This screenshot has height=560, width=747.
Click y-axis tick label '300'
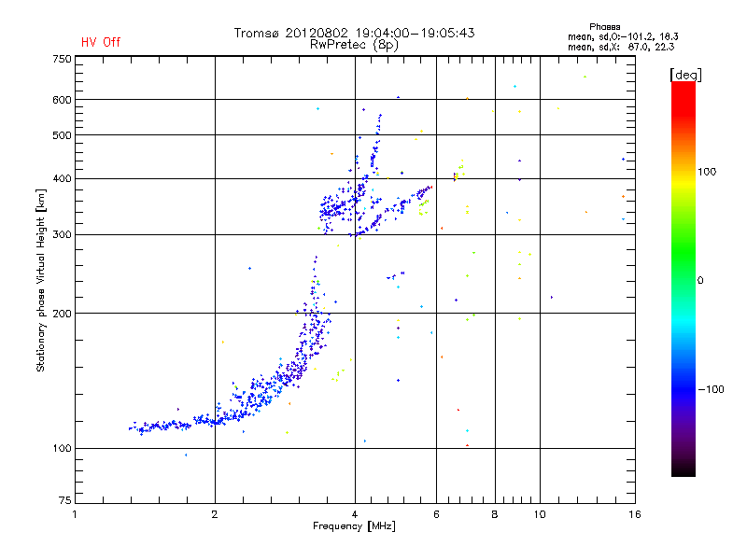pyautogui.click(x=62, y=235)
